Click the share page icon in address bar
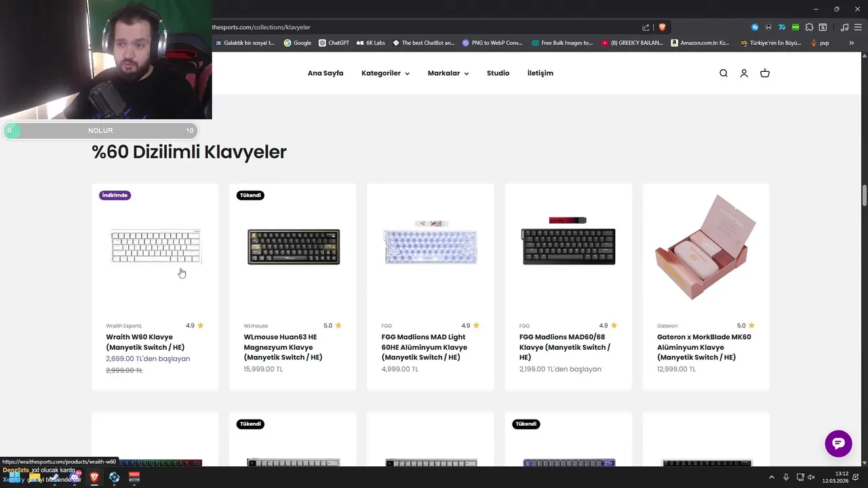This screenshot has width=868, height=488. pos(646,27)
